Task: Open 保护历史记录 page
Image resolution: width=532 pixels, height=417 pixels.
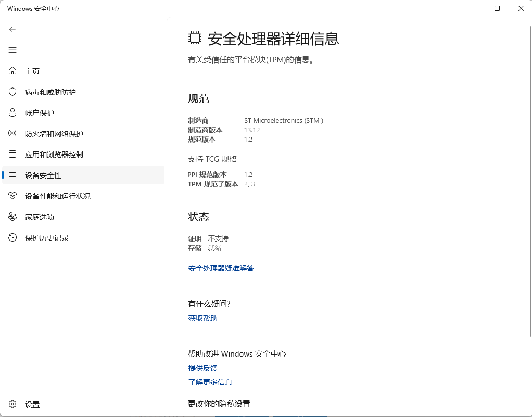Action: click(83, 238)
